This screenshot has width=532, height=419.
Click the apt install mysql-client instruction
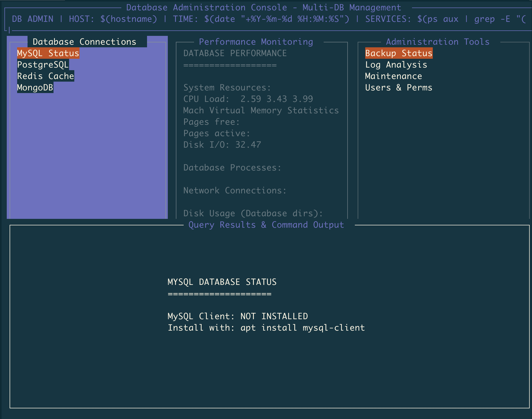pyautogui.click(x=266, y=328)
